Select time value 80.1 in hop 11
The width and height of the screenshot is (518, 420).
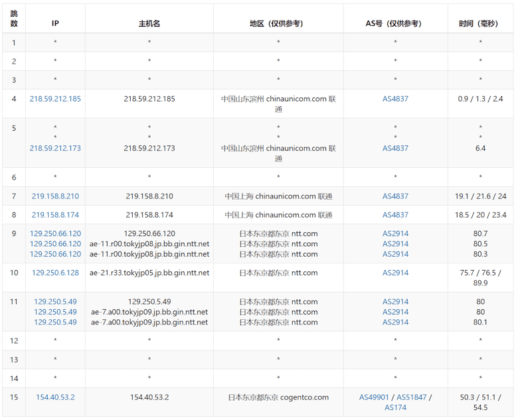tap(480, 322)
